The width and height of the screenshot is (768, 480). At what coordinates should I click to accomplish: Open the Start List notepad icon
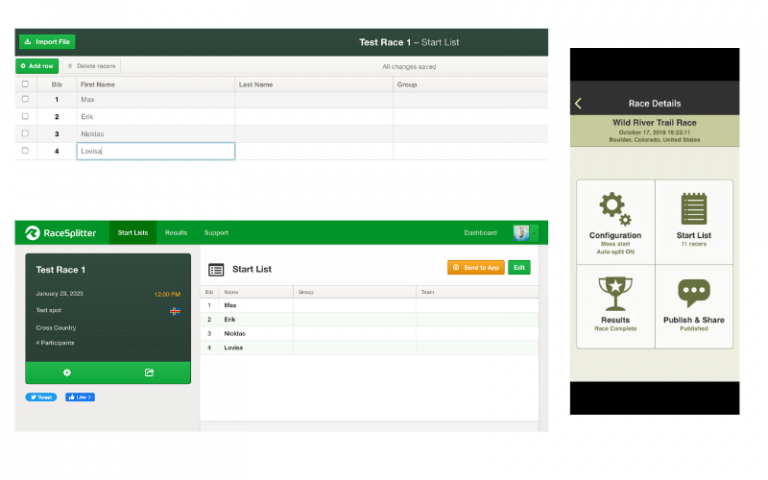pyautogui.click(x=693, y=210)
